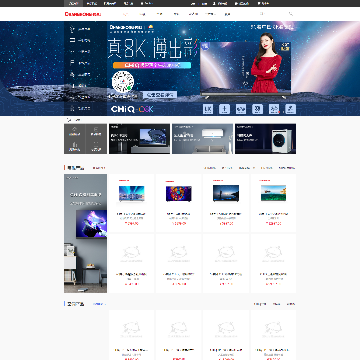The width and height of the screenshot is (360, 360).
Task: Click the blue 'more' link beside second section title
Action: [99, 304]
